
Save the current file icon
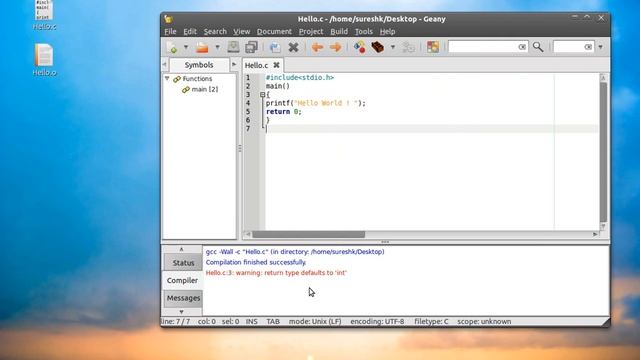point(233,47)
